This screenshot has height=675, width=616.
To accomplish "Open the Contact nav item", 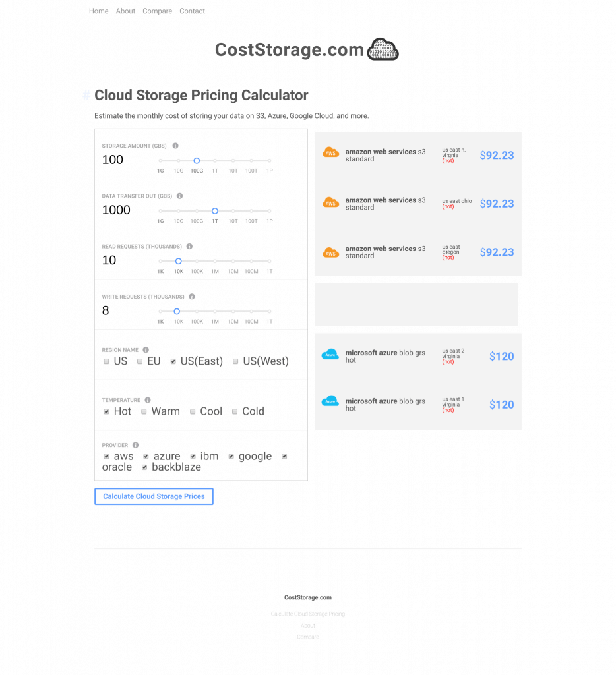I will coord(192,11).
